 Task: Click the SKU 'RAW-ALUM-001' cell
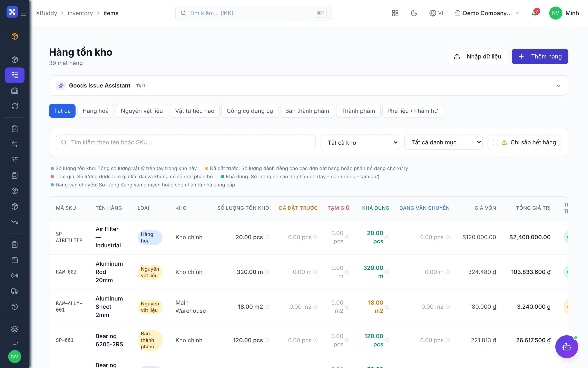coord(69,307)
